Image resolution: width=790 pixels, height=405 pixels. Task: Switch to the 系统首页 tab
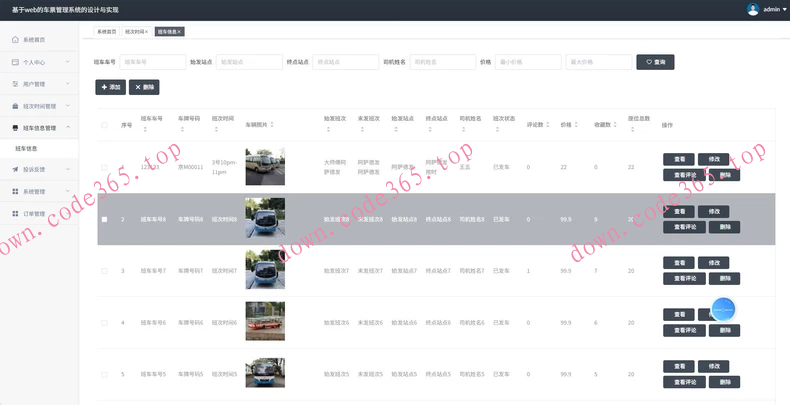[x=106, y=32]
